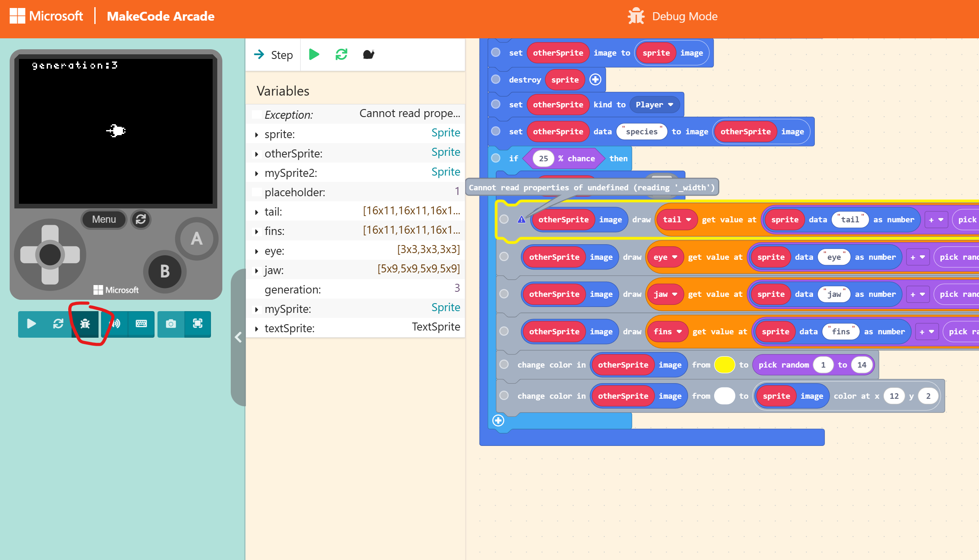Viewport: 979px width, 560px height.
Task: Restart simulator with toolbar refresh icon
Action: pyautogui.click(x=58, y=324)
